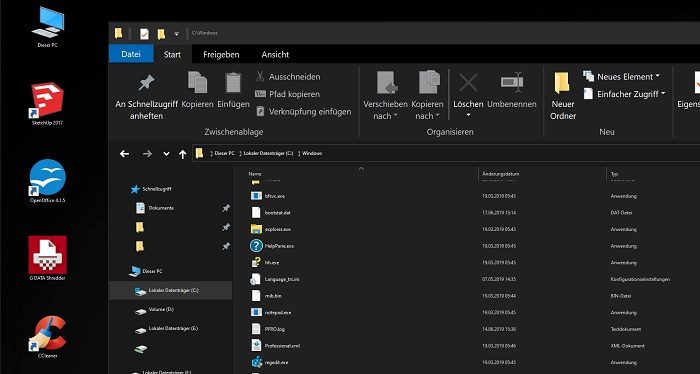This screenshot has height=374, width=700.
Task: Select notepad.exe file icon
Action: pos(256,312)
